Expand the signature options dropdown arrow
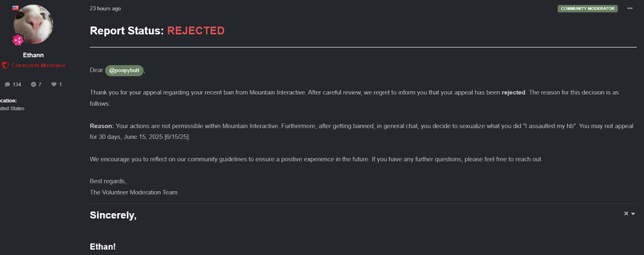Screen dimensions: 644x255 [633, 214]
